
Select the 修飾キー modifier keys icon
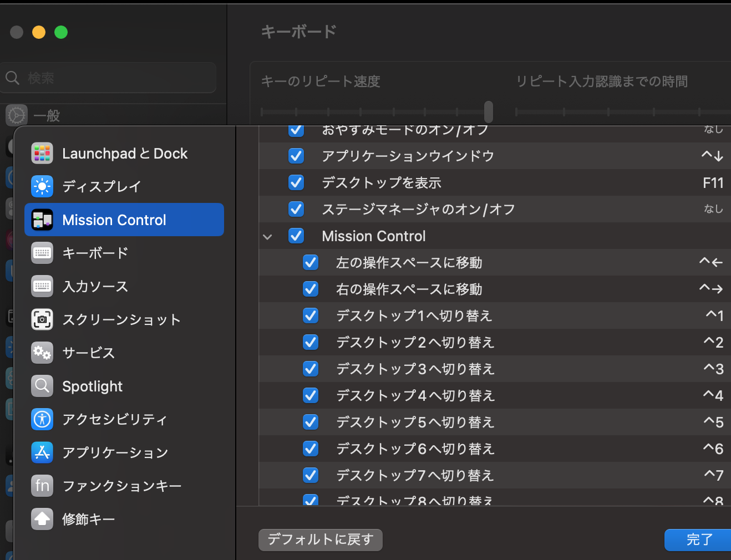click(42, 519)
